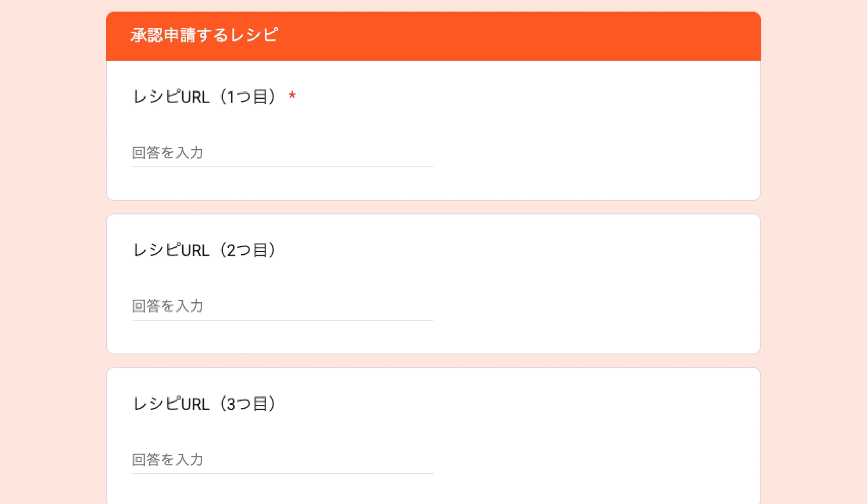Image resolution: width=867 pixels, height=504 pixels.
Task: Click the red required asterisk
Action: [292, 95]
